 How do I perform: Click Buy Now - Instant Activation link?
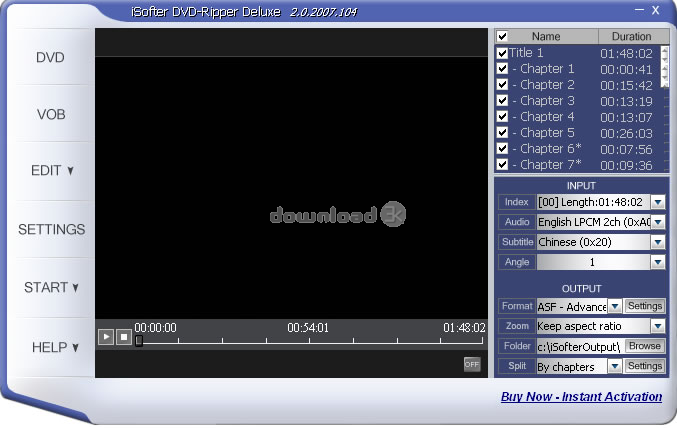click(x=581, y=396)
